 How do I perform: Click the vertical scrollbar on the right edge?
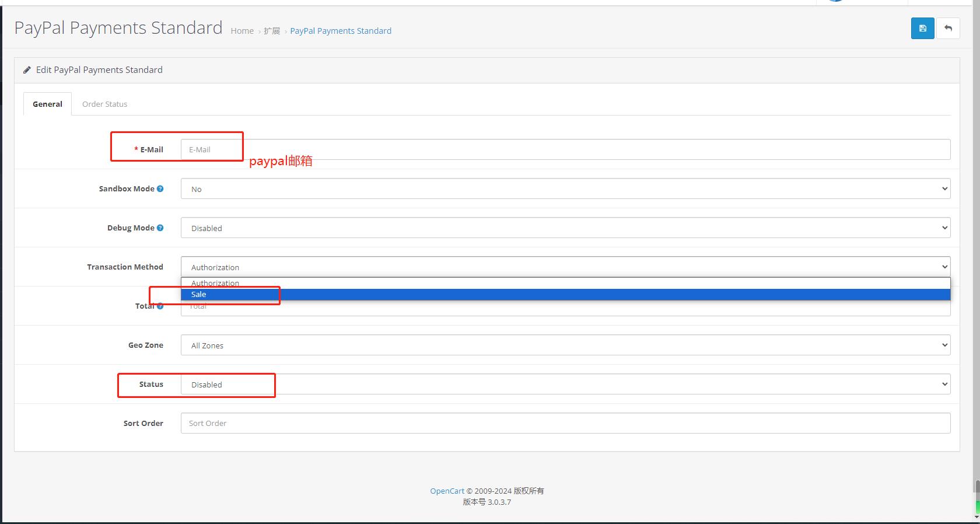977,487
